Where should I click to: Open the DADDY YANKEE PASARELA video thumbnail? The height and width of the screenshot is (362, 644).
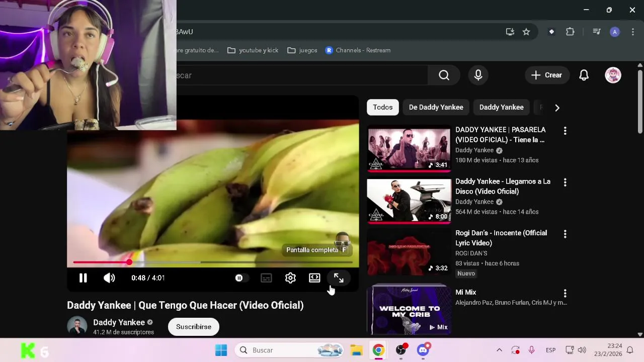tap(409, 148)
